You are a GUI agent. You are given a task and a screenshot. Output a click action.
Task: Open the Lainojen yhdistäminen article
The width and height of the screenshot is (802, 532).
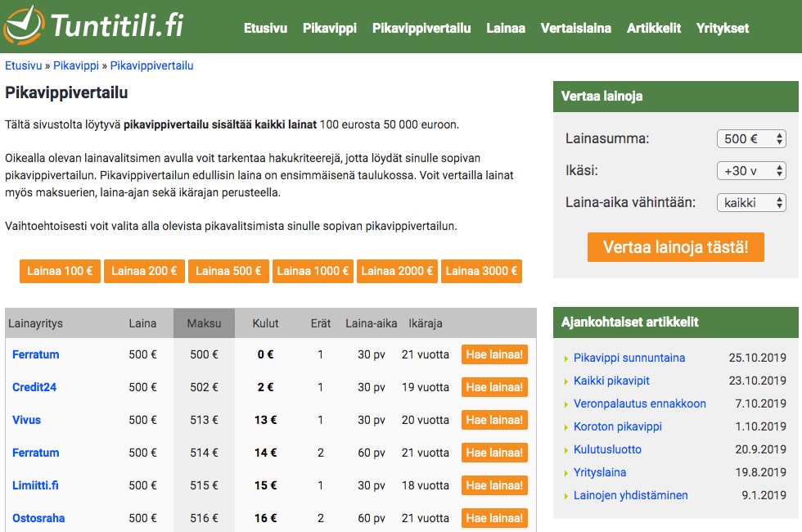tap(631, 496)
